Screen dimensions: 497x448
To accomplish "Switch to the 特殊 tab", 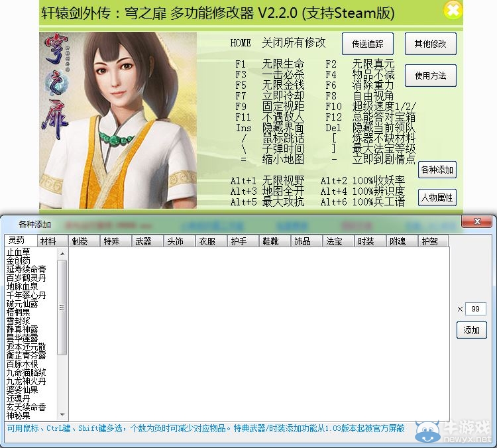I will pos(116,241).
